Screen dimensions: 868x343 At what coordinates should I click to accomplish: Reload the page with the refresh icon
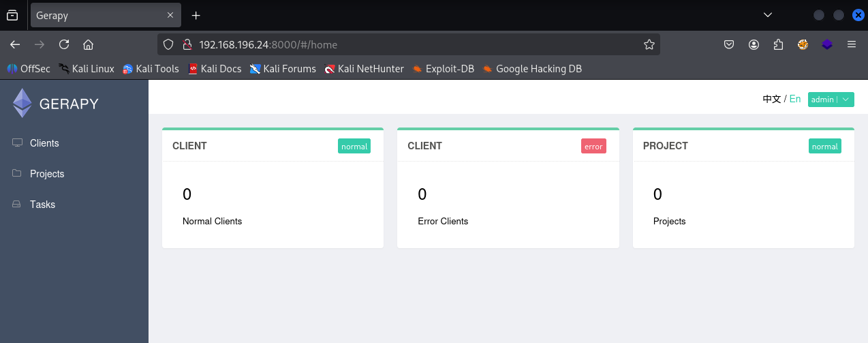[64, 44]
